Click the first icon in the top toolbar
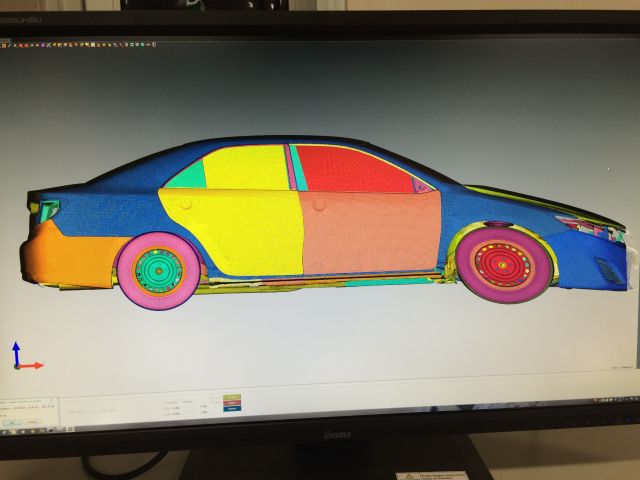The width and height of the screenshot is (640, 480). [x=3, y=44]
